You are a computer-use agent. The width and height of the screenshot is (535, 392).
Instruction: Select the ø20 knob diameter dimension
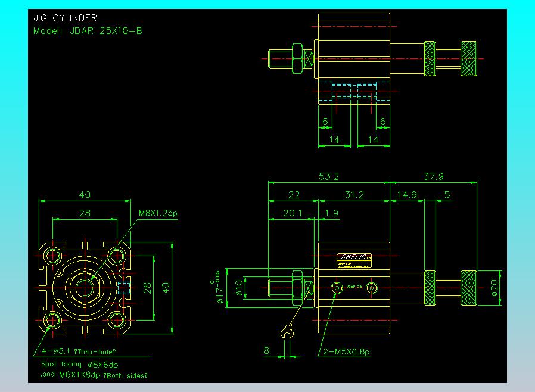(x=494, y=288)
